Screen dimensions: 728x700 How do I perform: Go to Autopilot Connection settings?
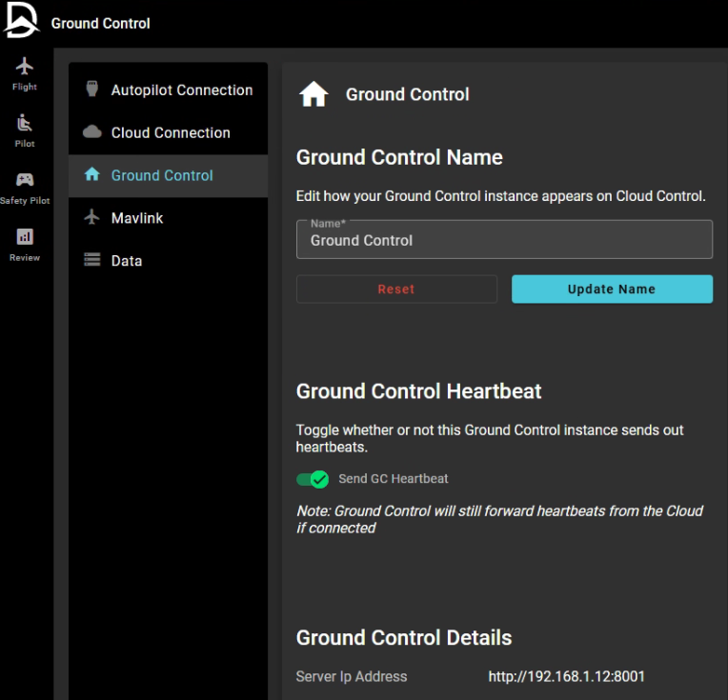pos(181,90)
